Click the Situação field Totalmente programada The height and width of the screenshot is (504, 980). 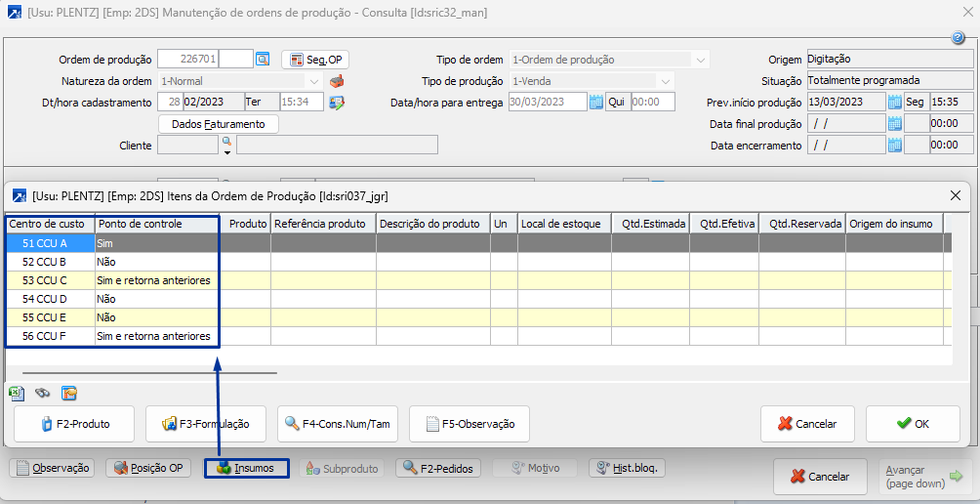(x=890, y=81)
